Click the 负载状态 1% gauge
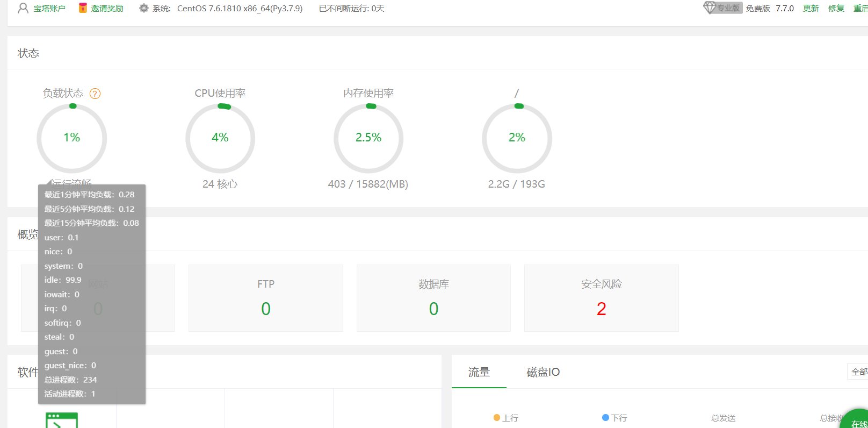This screenshot has height=428, width=868. click(72, 138)
